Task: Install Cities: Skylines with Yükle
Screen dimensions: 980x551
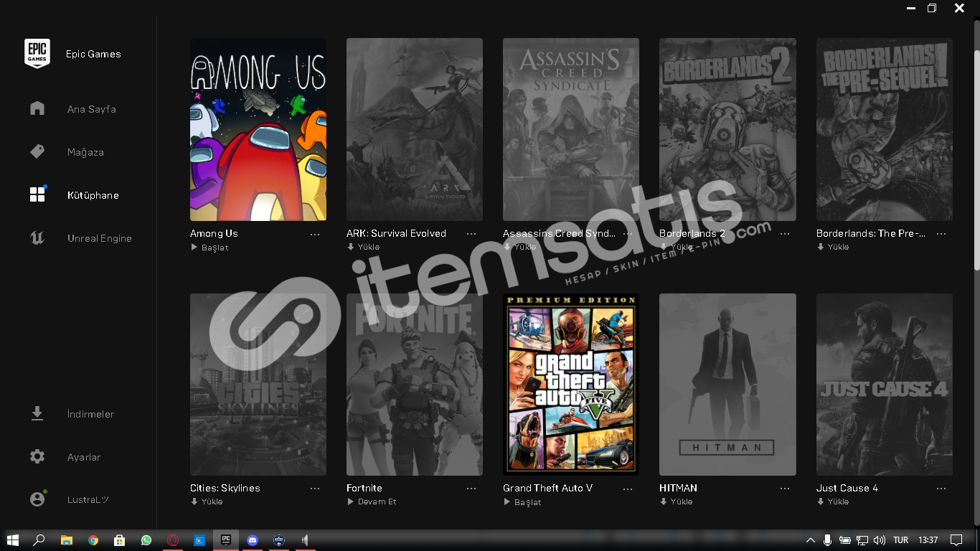Action: 207,501
